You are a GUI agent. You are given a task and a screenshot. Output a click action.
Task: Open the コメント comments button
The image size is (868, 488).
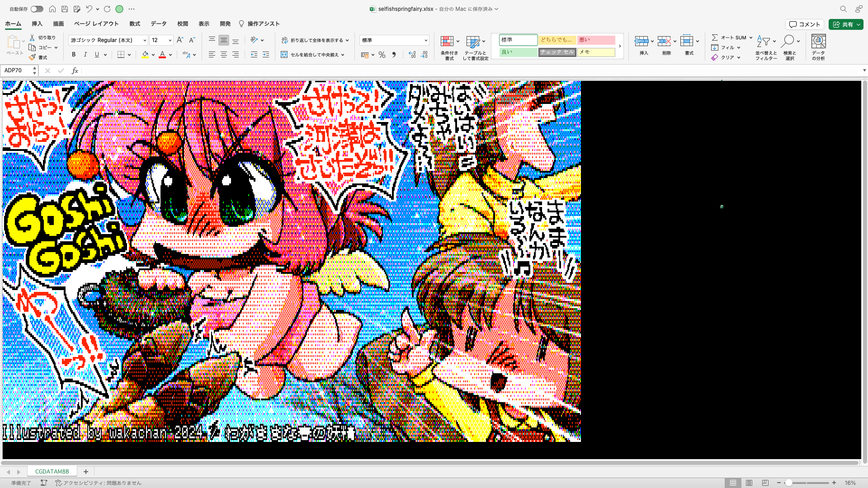(x=805, y=24)
